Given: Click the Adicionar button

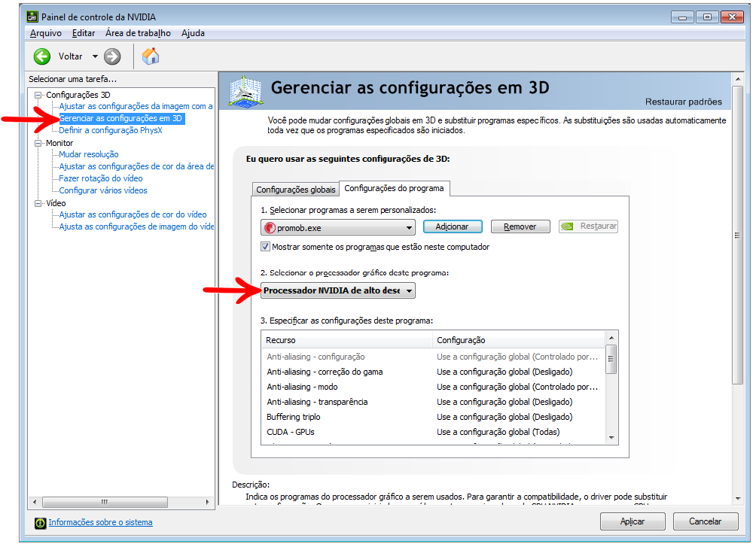Looking at the screenshot, I should 453,226.
